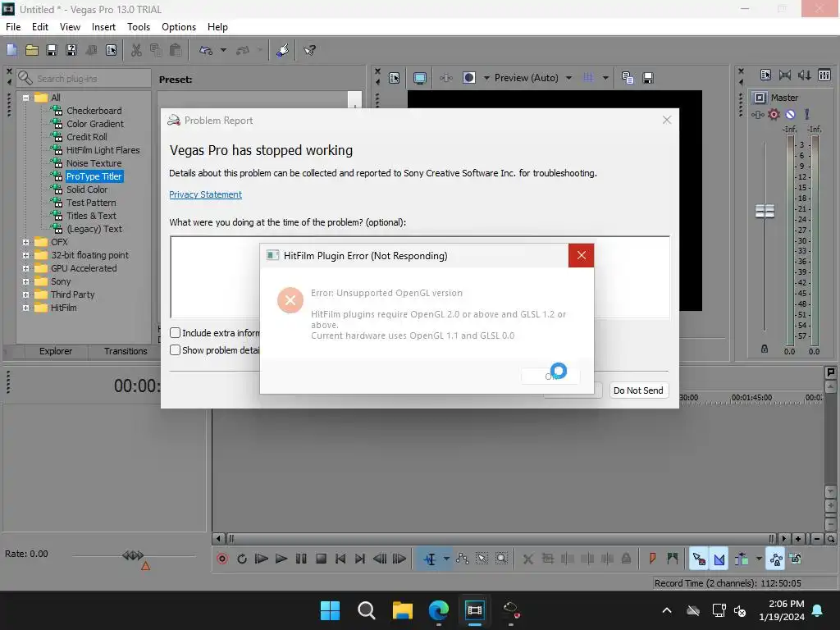
Task: Click the Privacy Statement link
Action: [x=206, y=194]
